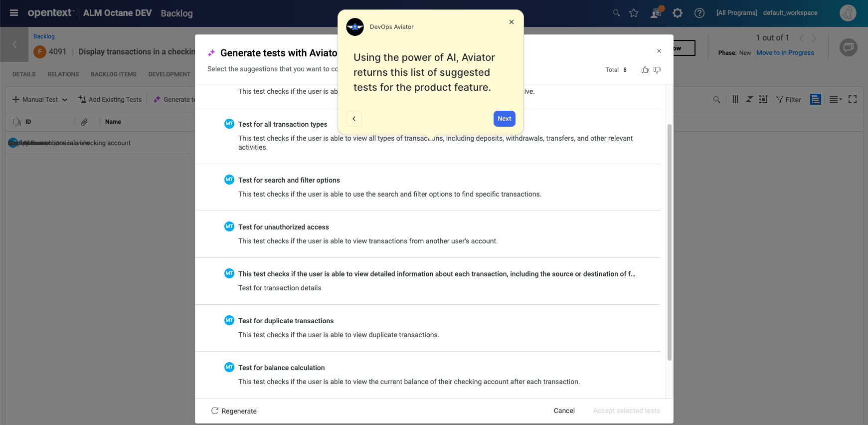Sort grid by Name column
Viewport: 868px width, 425px height.
pos(113,122)
